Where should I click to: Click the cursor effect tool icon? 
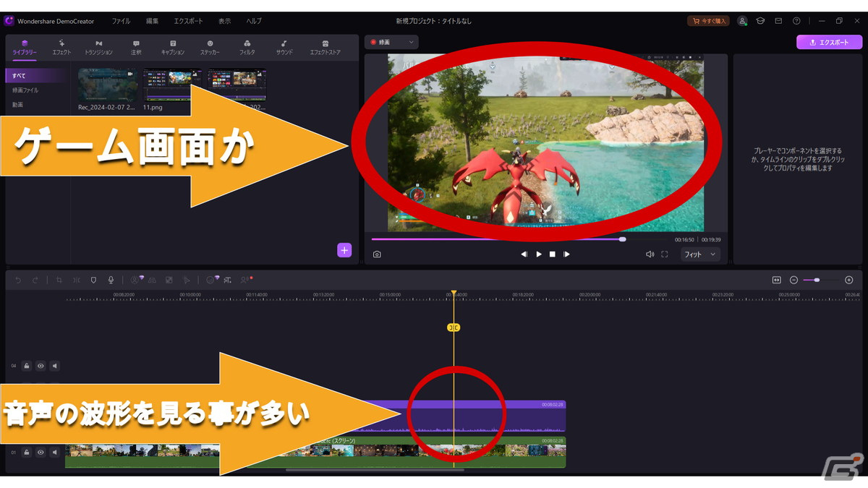point(186,280)
